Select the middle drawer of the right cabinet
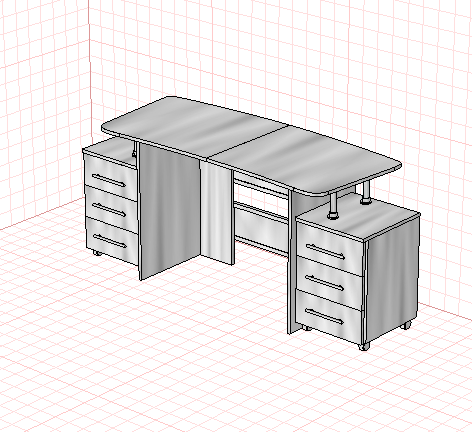The image size is (472, 432). pyautogui.click(x=329, y=284)
